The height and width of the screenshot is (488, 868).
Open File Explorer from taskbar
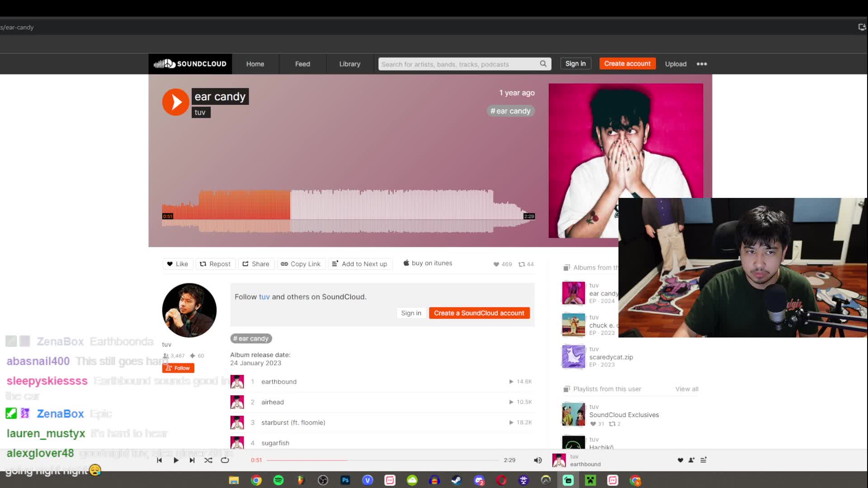coord(234,480)
